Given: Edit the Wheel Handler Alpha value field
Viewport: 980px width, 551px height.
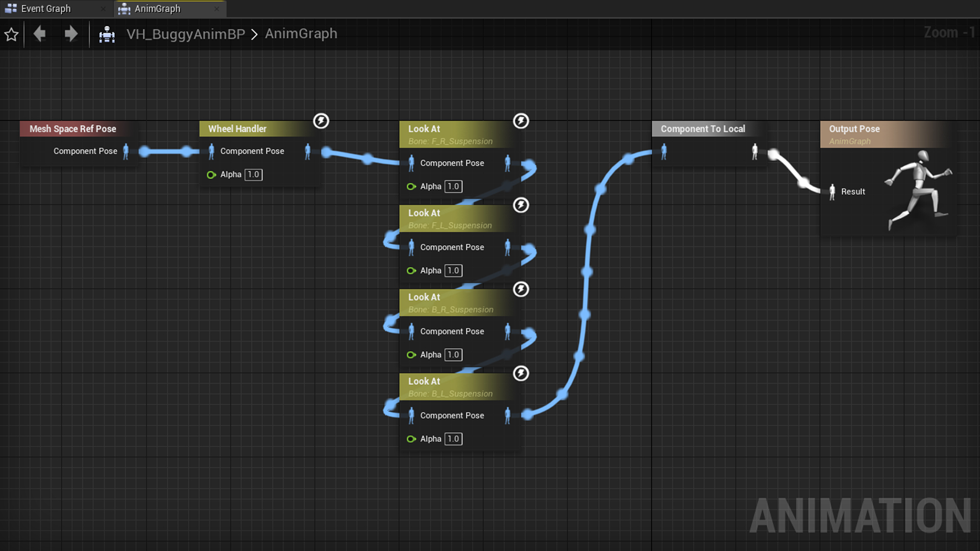Looking at the screenshot, I should point(254,174).
